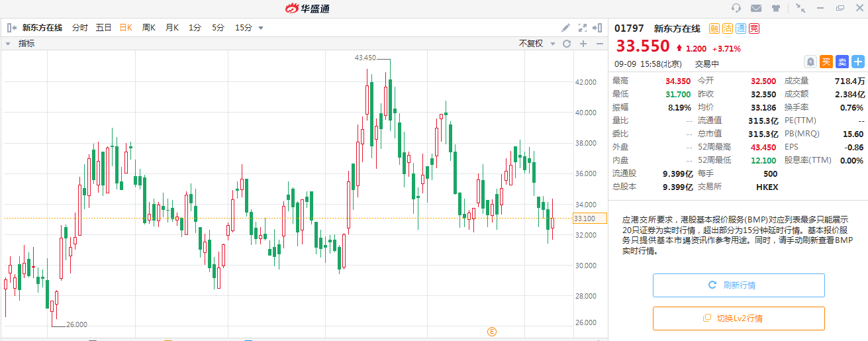Open customer service headset icon
The image size is (868, 341).
tap(736, 8)
